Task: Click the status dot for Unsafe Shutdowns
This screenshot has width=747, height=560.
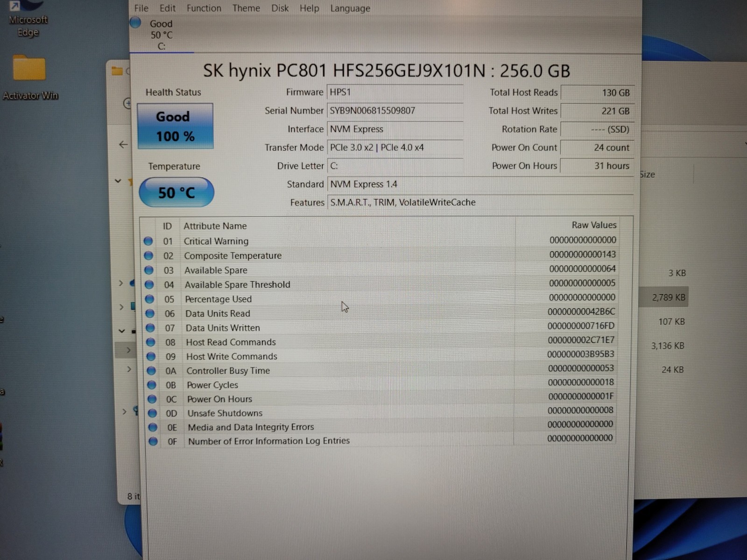Action: tap(152, 413)
